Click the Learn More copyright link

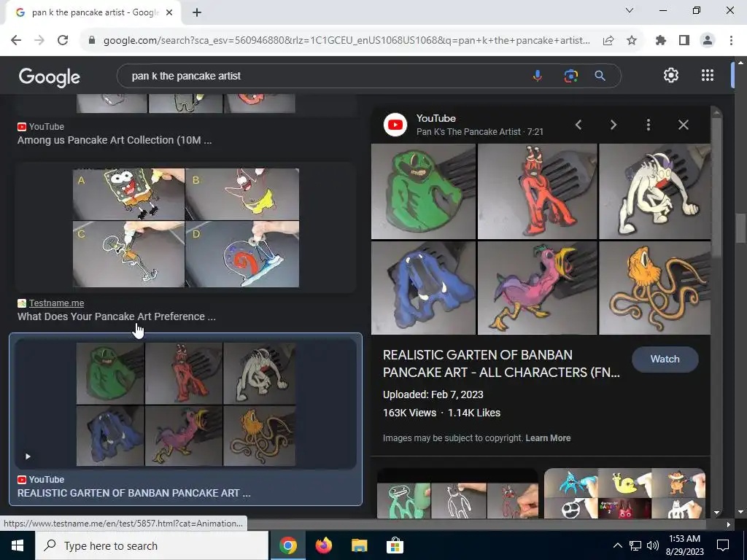pos(548,438)
